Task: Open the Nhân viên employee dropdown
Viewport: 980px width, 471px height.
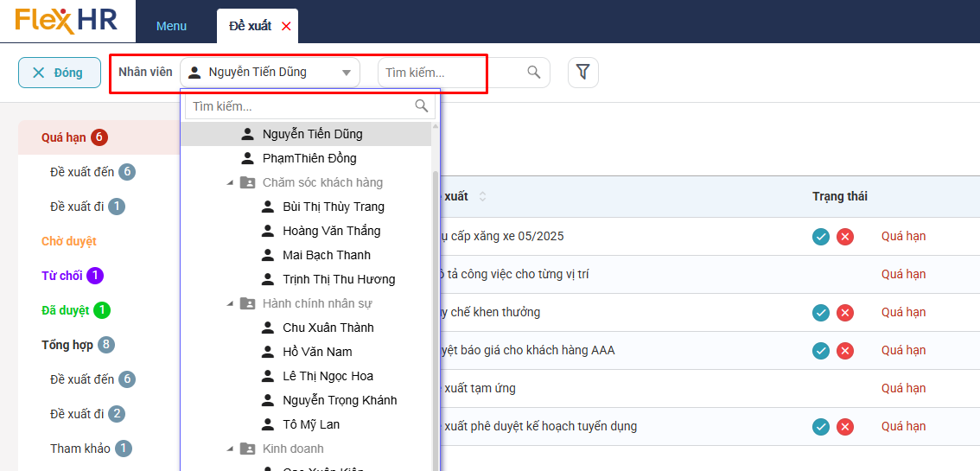Action: [x=270, y=73]
